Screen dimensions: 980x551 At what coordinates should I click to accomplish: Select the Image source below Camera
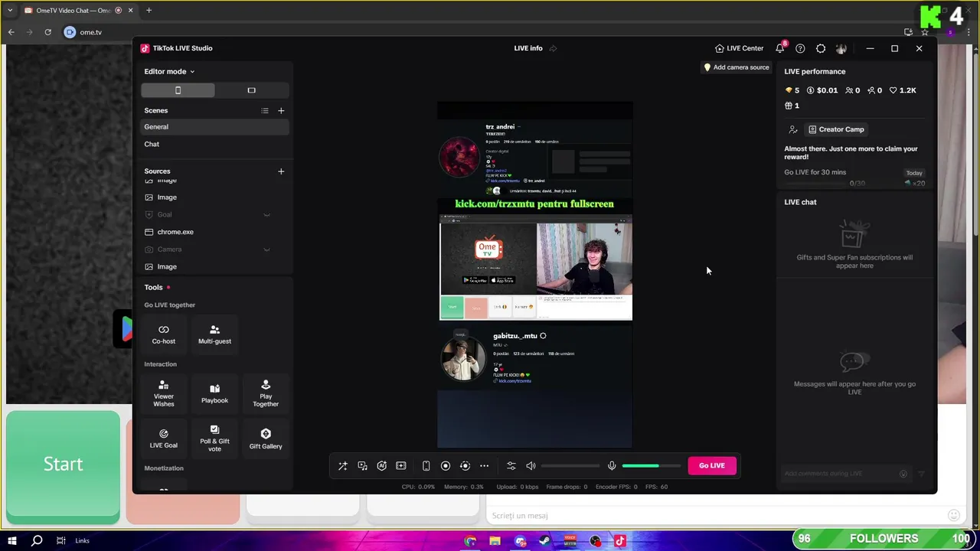pyautogui.click(x=215, y=267)
